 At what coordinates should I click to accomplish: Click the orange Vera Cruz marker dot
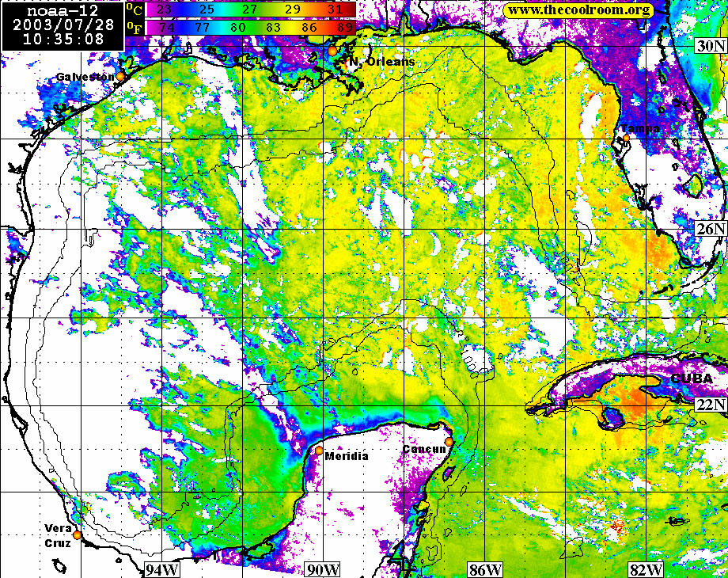coord(78,534)
